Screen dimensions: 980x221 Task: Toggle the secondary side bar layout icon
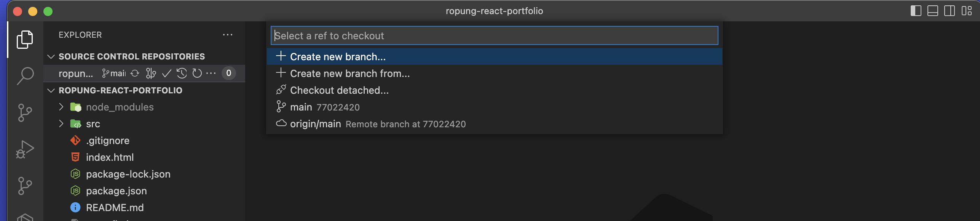pyautogui.click(x=949, y=11)
